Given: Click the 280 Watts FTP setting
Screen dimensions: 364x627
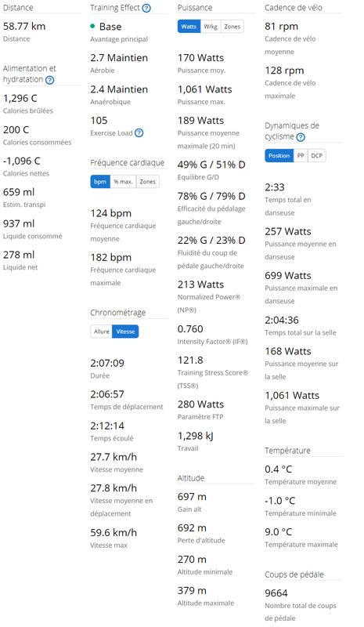Looking at the screenshot, I should pyautogui.click(x=200, y=404).
